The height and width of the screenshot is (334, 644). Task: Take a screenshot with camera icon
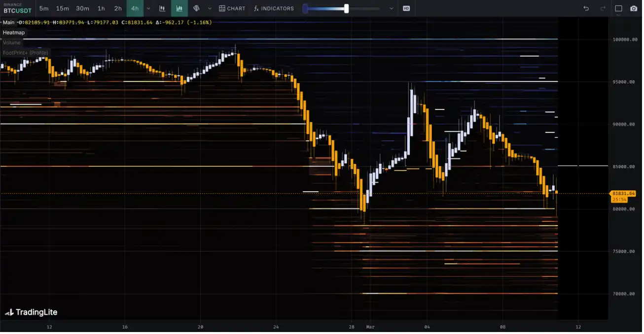[x=634, y=8]
